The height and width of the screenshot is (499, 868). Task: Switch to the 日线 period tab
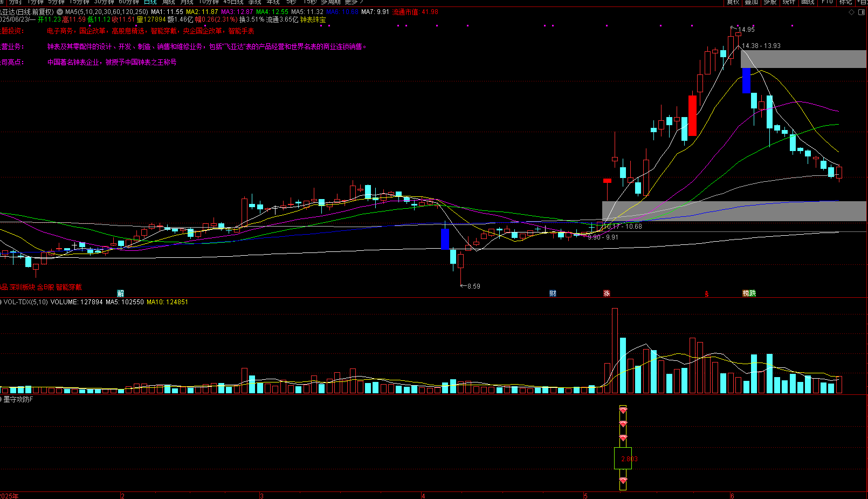150,2
